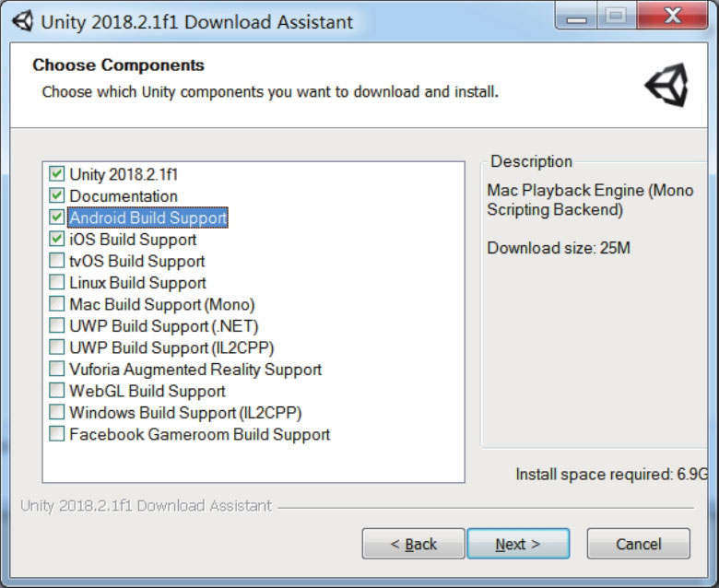Select the 'Unity 2018.2.1f1' list label
Viewport: 719px width, 588px height.
124,174
